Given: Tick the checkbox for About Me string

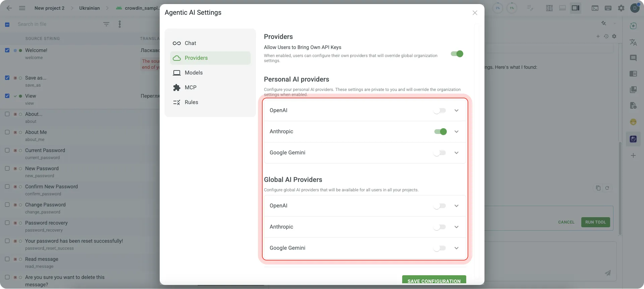Looking at the screenshot, I should click(7, 132).
